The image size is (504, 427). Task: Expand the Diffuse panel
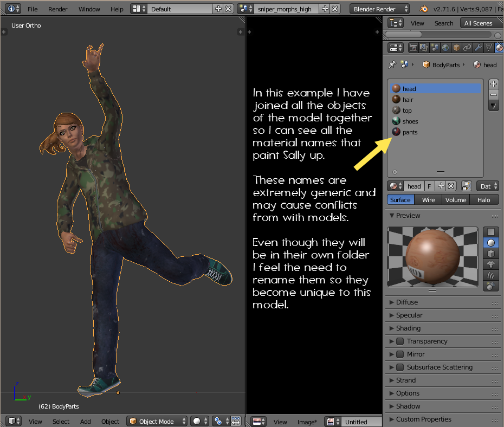(x=406, y=302)
